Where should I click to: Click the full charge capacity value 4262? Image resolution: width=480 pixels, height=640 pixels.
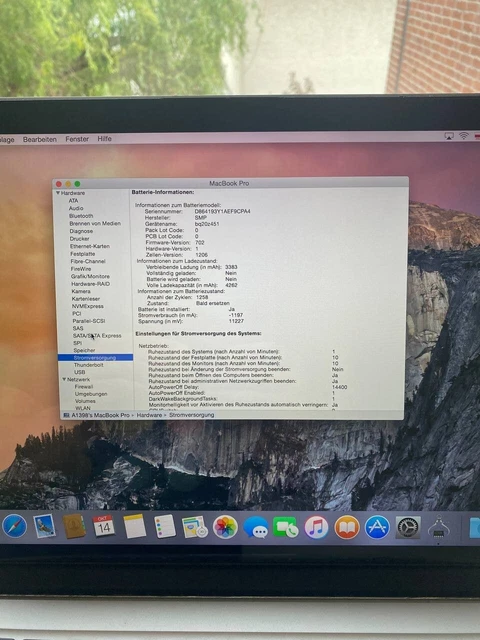click(231, 285)
